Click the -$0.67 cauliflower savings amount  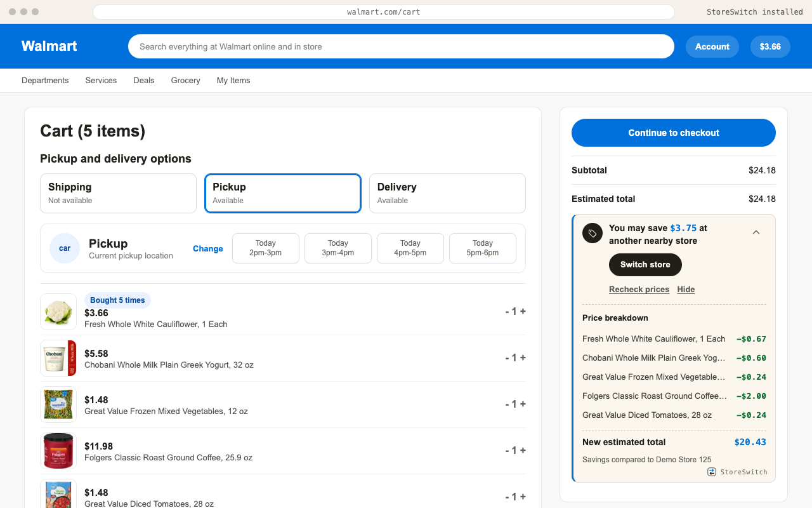tap(751, 338)
